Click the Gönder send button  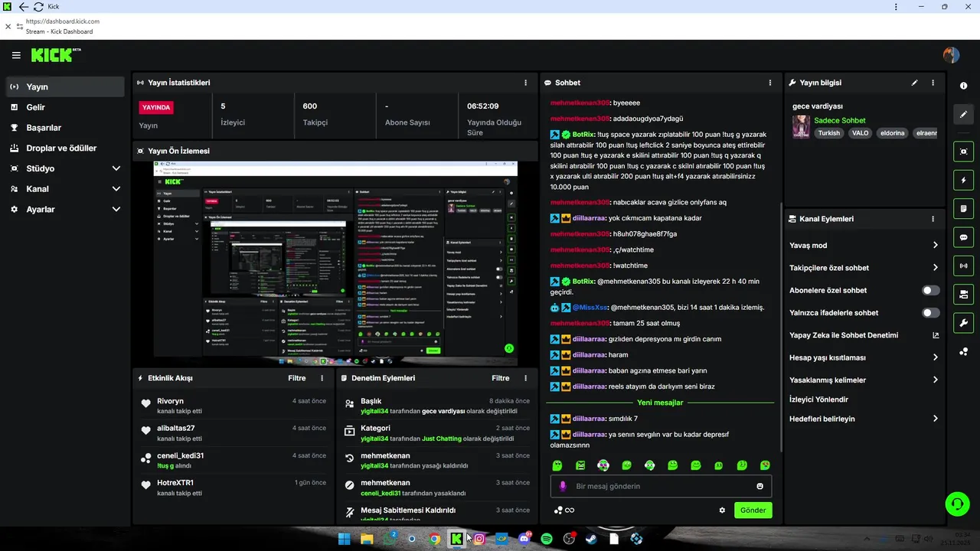coord(753,510)
